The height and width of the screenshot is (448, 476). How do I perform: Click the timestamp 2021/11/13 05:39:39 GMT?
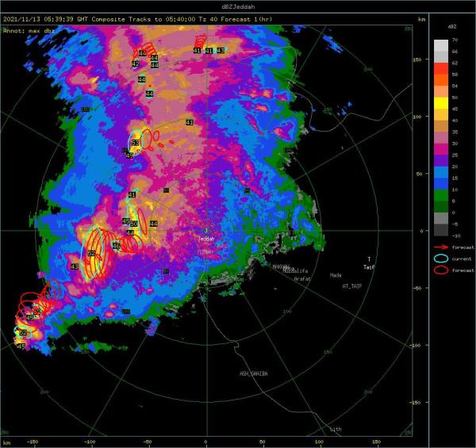point(45,19)
